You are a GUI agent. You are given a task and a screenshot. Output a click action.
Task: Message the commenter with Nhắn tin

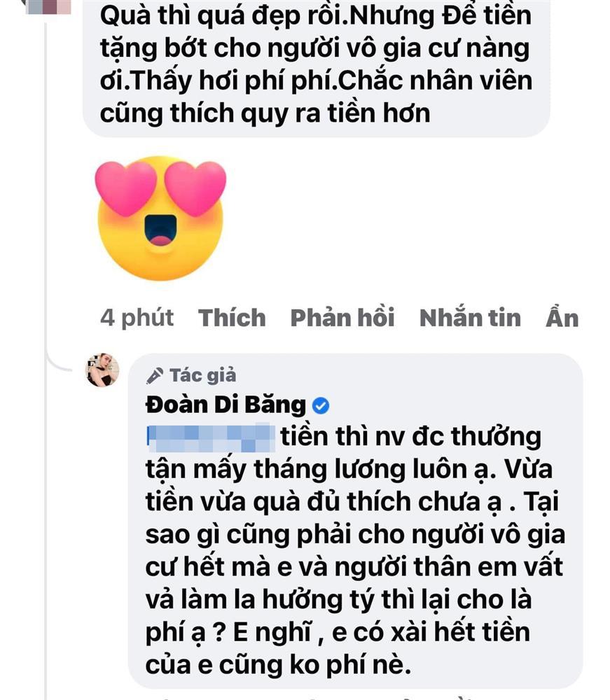pos(470,318)
